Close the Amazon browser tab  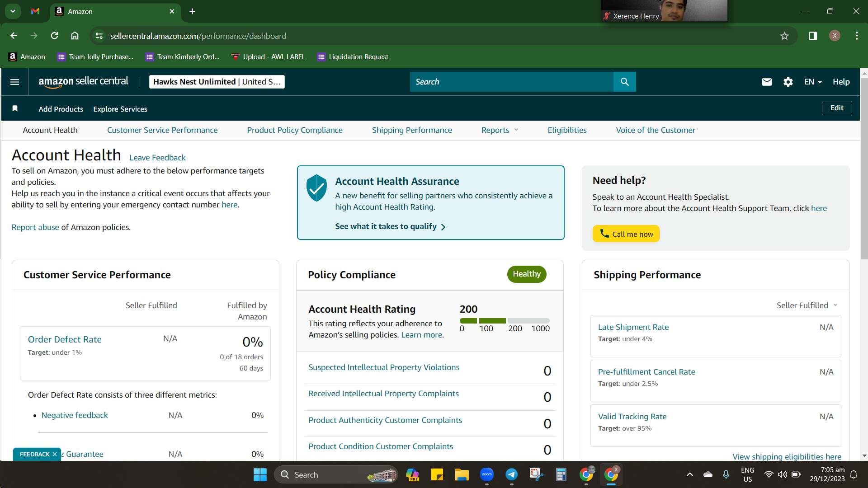[172, 11]
